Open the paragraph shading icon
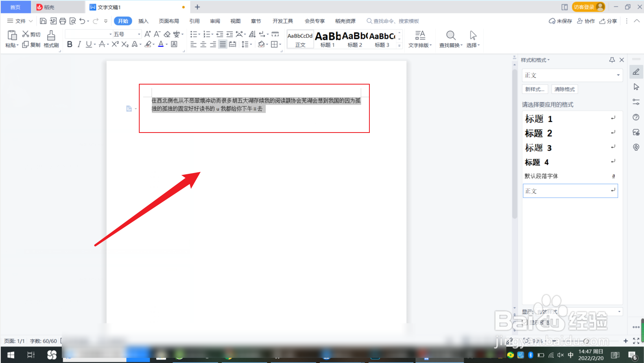The image size is (644, 363). click(x=261, y=44)
